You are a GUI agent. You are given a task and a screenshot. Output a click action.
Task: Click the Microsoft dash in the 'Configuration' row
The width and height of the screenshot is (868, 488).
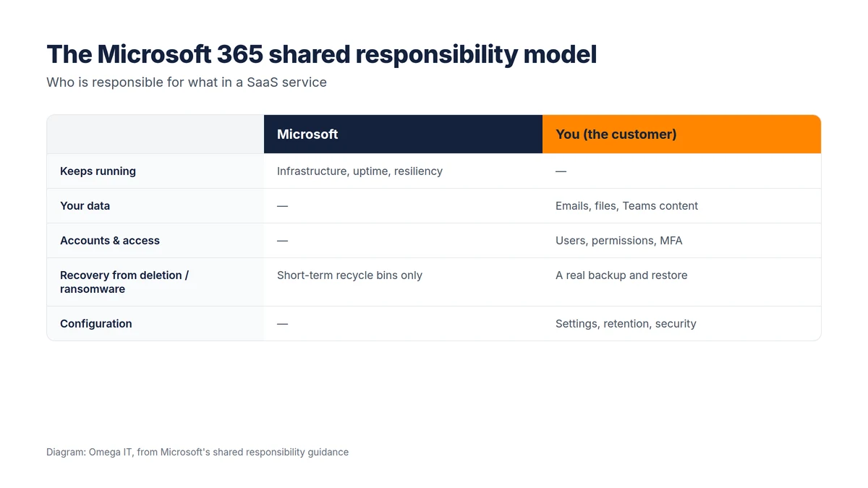282,324
